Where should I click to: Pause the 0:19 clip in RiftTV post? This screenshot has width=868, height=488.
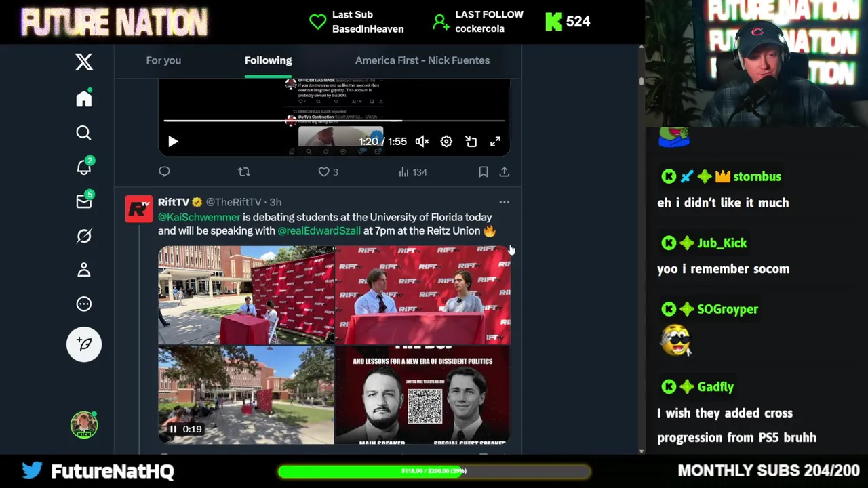tap(173, 429)
